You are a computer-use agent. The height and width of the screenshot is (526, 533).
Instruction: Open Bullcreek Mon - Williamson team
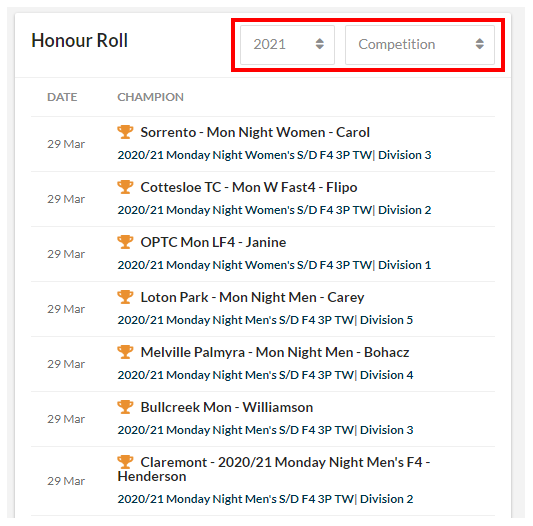pos(227,407)
